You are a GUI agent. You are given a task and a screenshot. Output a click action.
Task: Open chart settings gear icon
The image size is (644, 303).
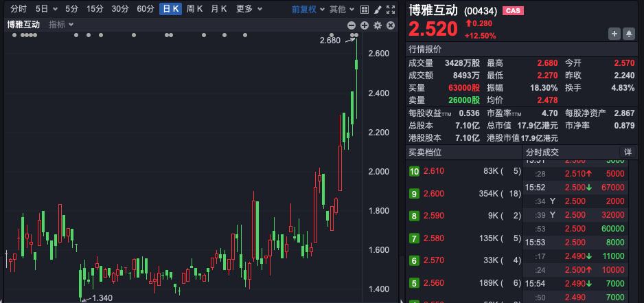tap(378, 25)
